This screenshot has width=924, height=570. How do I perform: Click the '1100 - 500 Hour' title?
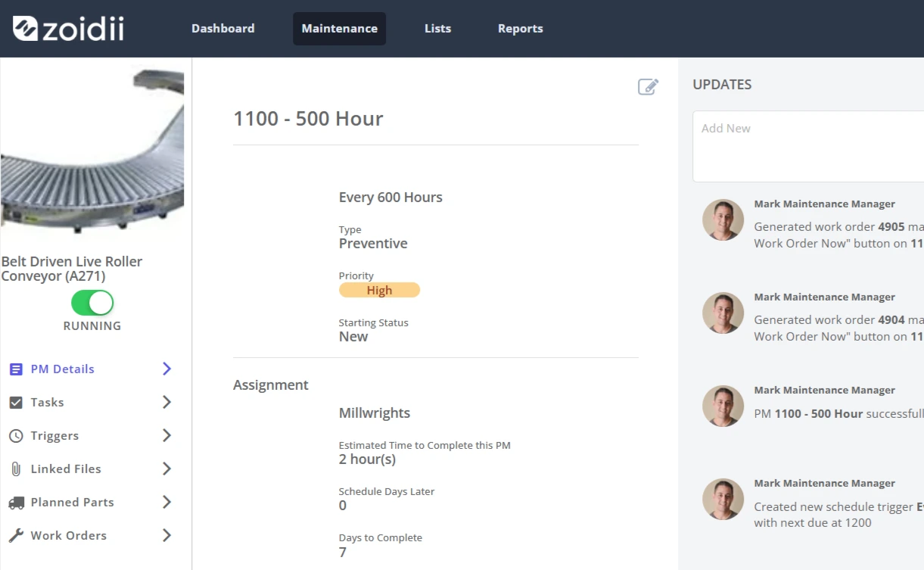[x=308, y=119]
